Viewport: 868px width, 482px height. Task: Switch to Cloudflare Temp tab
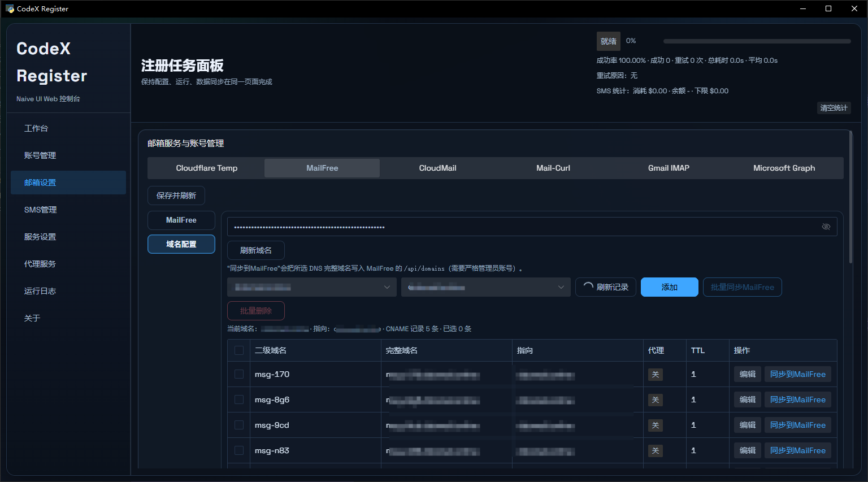(x=207, y=168)
